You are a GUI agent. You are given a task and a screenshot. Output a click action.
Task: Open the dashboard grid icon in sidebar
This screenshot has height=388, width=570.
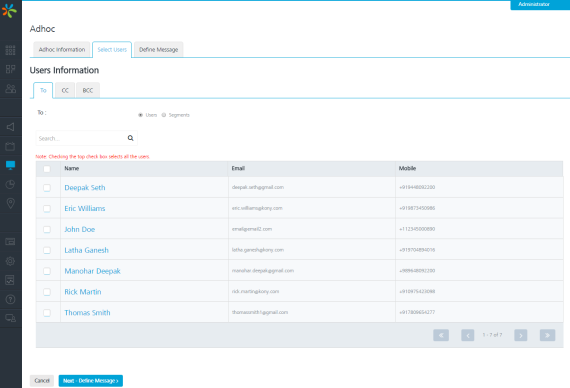click(x=11, y=50)
